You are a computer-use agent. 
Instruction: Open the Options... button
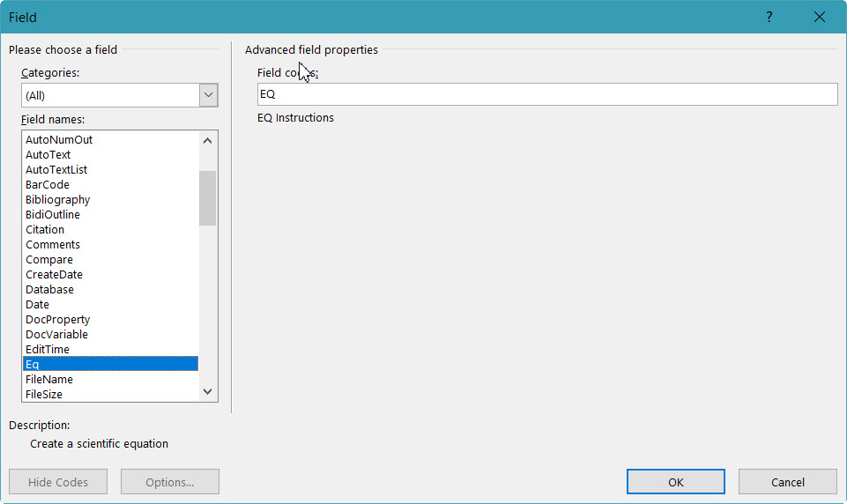point(169,482)
